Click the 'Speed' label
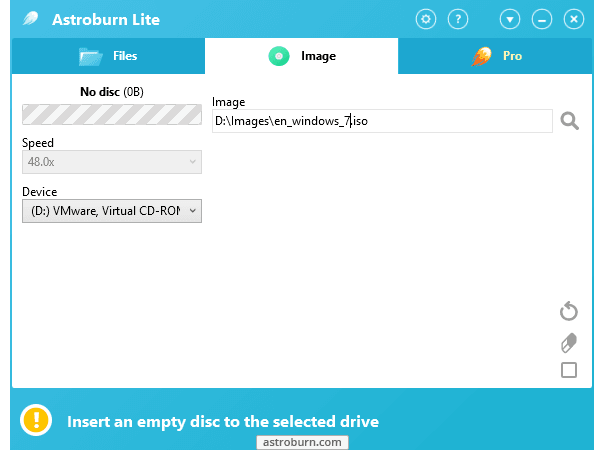The width and height of the screenshot is (604, 450). click(x=38, y=143)
